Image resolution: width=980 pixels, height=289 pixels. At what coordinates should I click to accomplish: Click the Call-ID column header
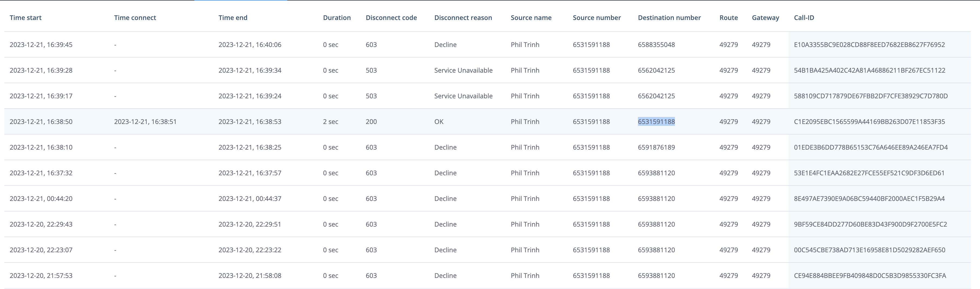pyautogui.click(x=804, y=18)
